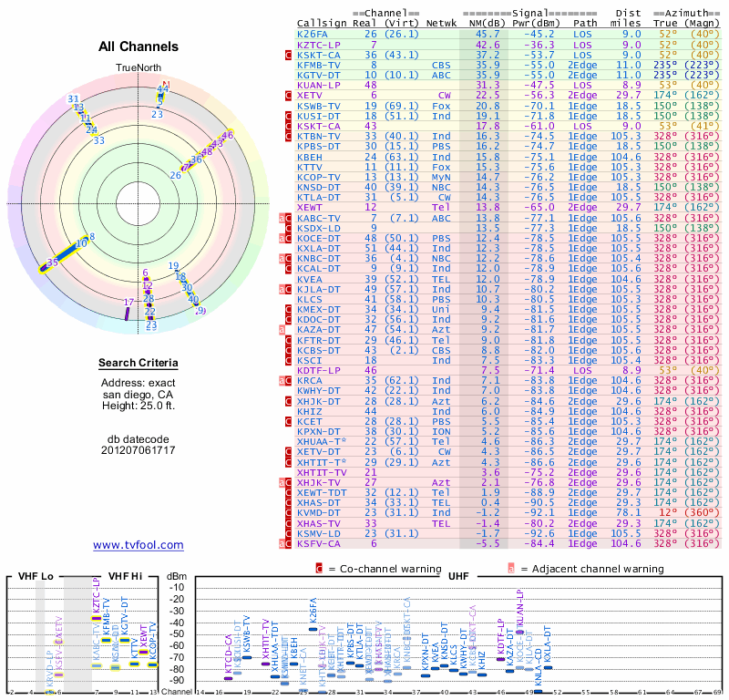Click the Callsign column header
The image size is (729, 700).
tap(323, 24)
